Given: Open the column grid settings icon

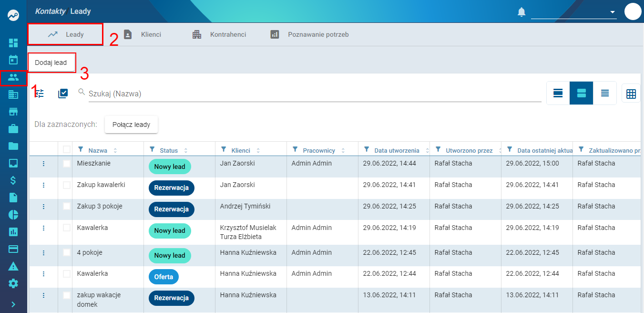Looking at the screenshot, I should tap(631, 94).
